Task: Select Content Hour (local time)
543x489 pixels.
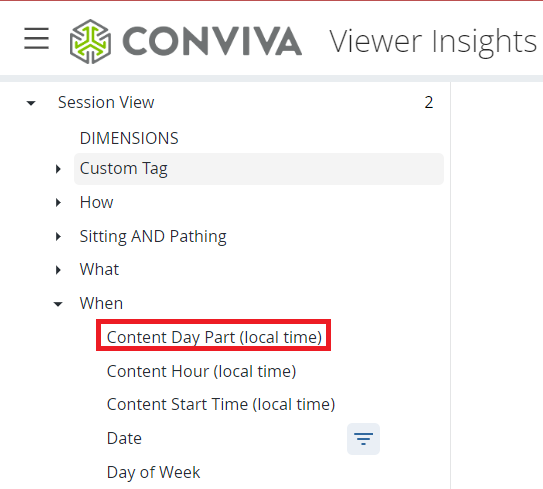Action: [x=201, y=371]
